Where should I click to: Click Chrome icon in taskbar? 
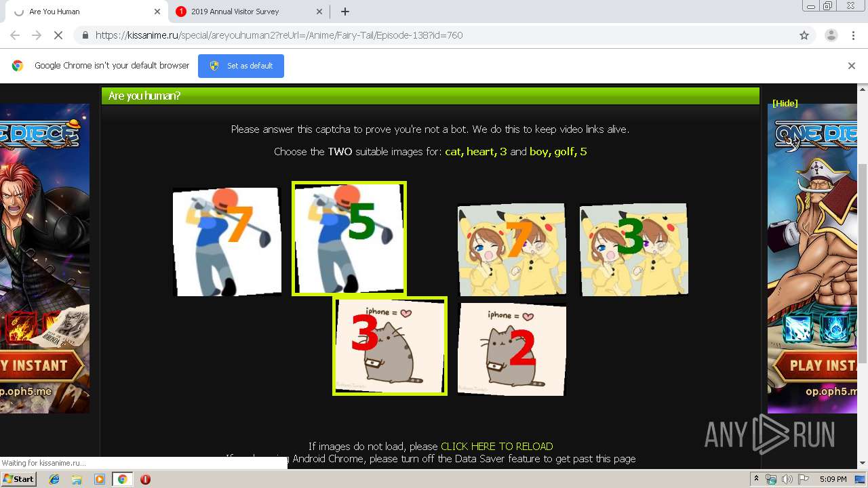coord(122,479)
